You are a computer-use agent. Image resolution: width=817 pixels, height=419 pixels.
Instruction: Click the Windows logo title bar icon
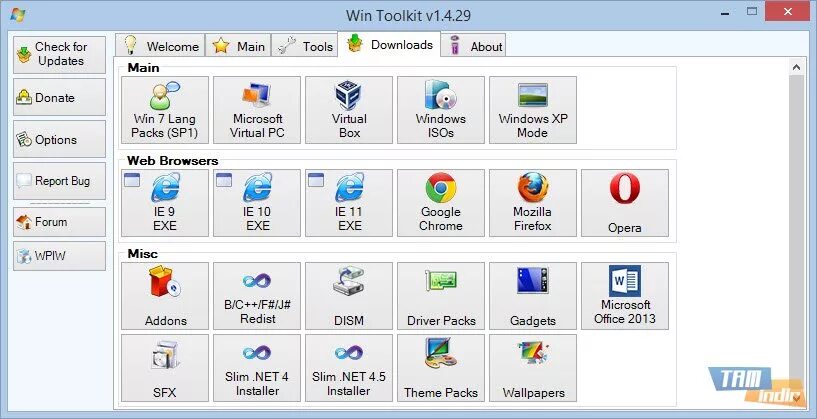[17, 15]
